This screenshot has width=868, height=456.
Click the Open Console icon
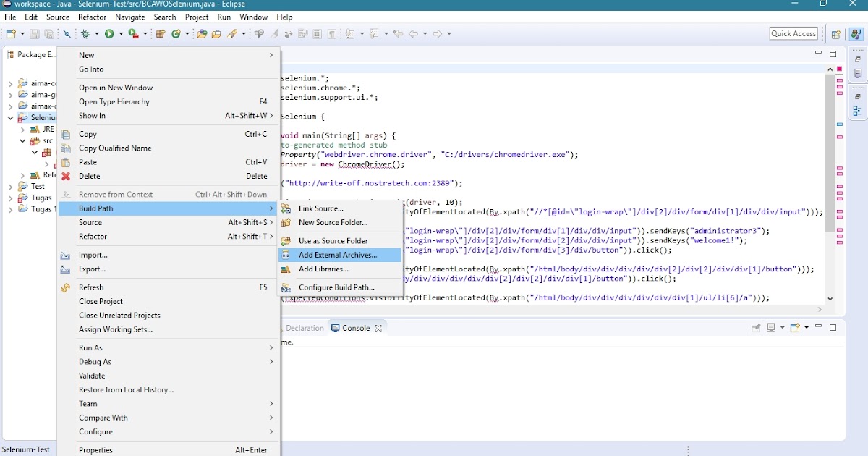pos(795,328)
